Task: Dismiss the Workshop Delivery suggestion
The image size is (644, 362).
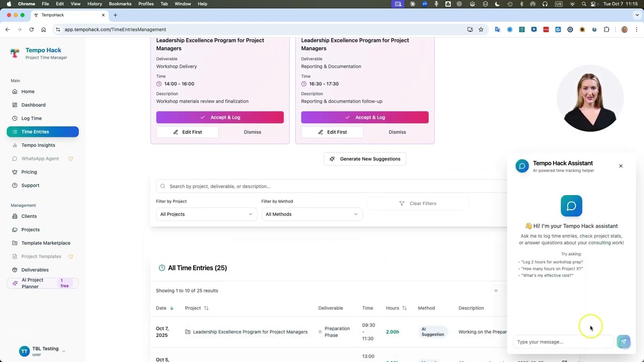Action: tap(253, 132)
